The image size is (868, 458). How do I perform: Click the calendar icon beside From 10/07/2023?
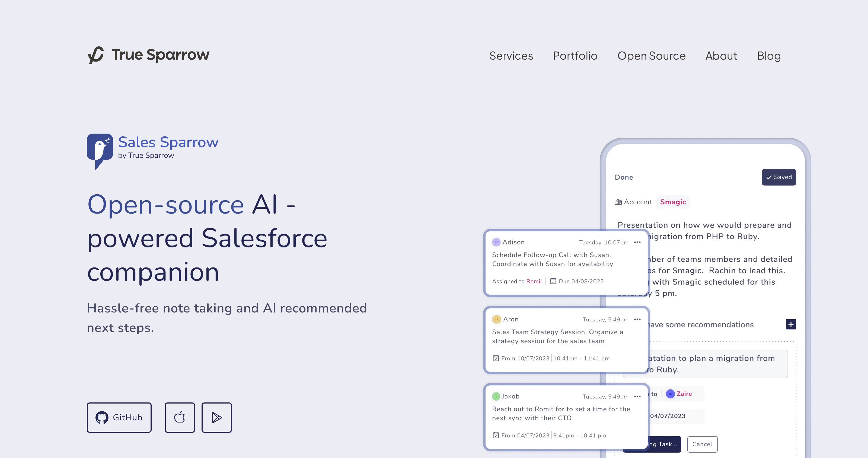click(496, 358)
